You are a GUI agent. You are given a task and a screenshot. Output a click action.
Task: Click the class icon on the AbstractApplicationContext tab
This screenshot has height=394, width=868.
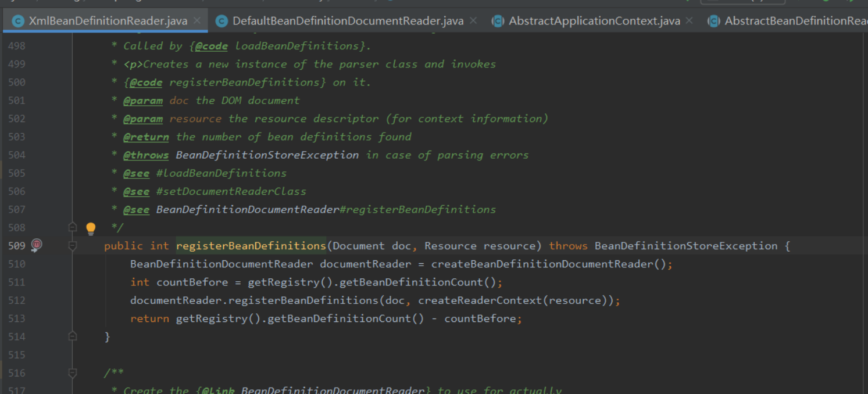498,20
